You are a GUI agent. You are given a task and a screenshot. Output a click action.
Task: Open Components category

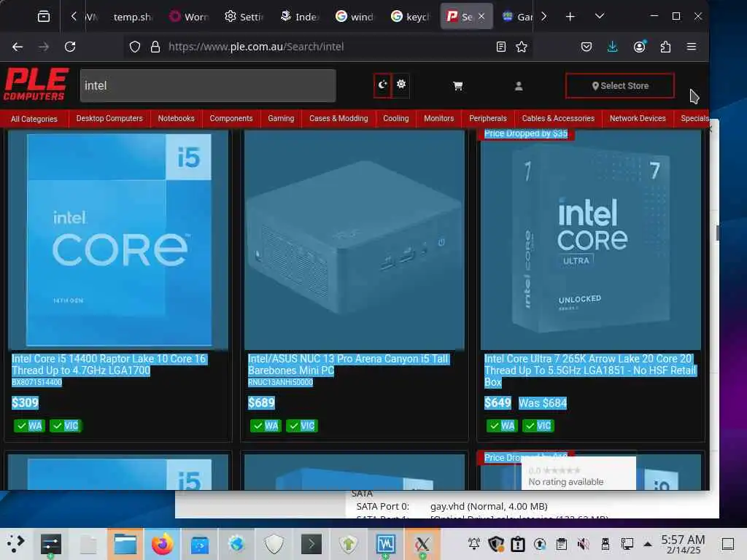click(231, 119)
